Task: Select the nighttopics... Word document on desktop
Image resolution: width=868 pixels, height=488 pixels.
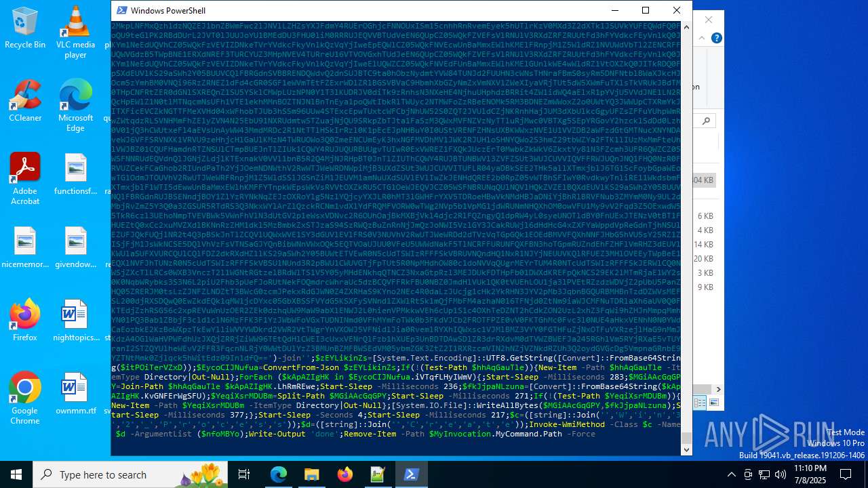Action: click(x=75, y=321)
